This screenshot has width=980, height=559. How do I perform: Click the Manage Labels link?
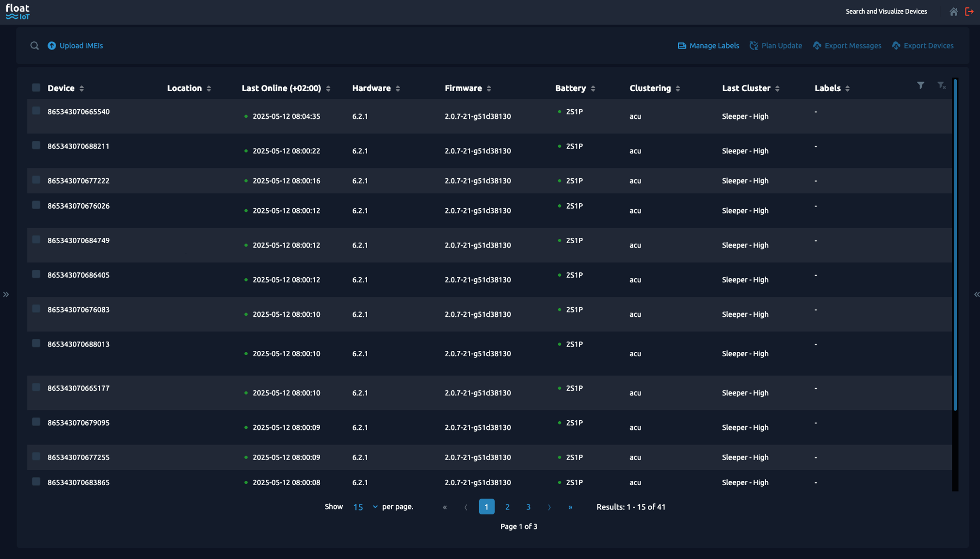(714, 46)
